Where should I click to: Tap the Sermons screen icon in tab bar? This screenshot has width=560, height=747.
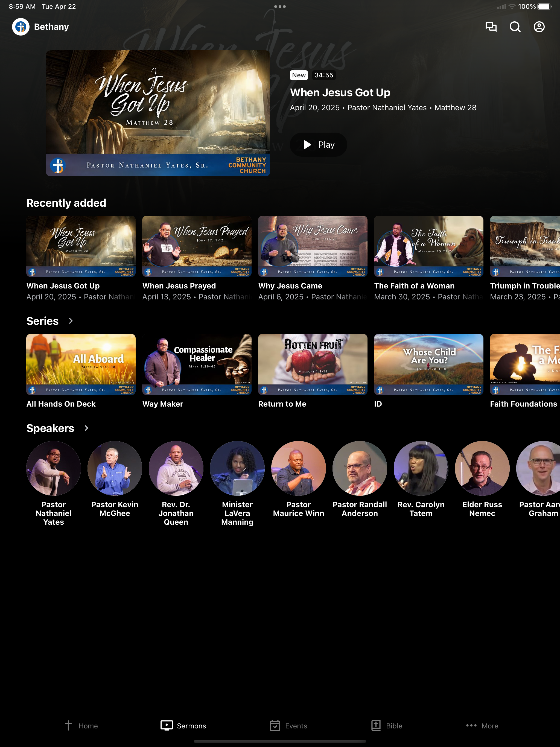coord(167,725)
